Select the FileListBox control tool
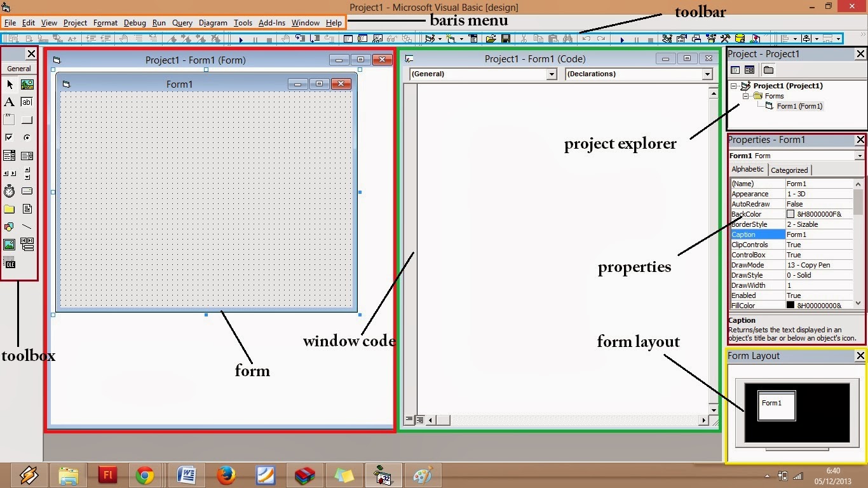The image size is (868, 488). pyautogui.click(x=27, y=209)
